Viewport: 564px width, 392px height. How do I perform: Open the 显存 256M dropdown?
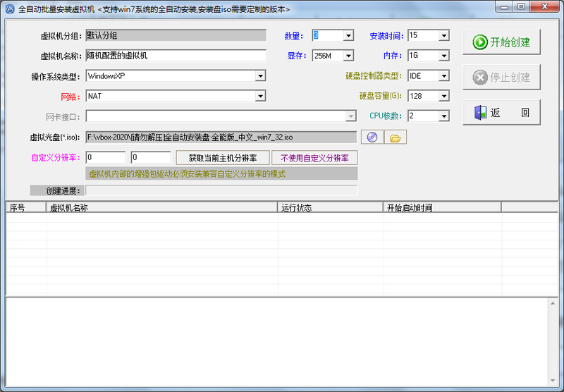(x=348, y=56)
